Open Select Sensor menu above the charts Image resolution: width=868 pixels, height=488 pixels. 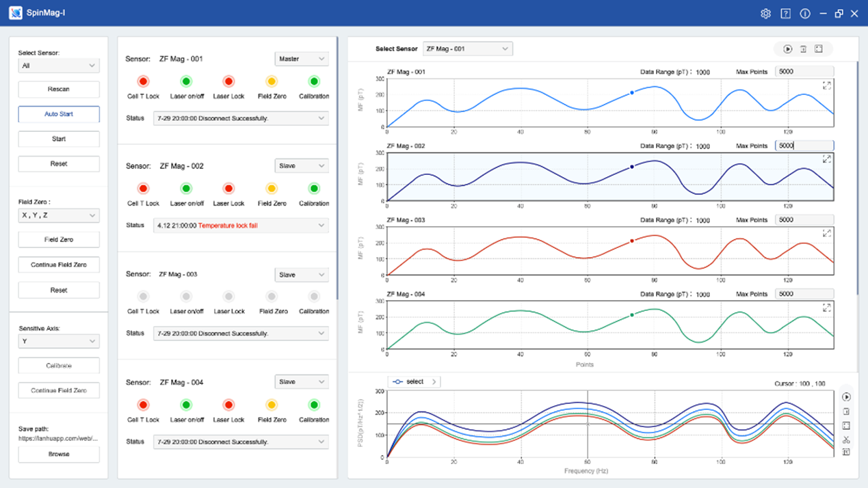[x=467, y=49]
